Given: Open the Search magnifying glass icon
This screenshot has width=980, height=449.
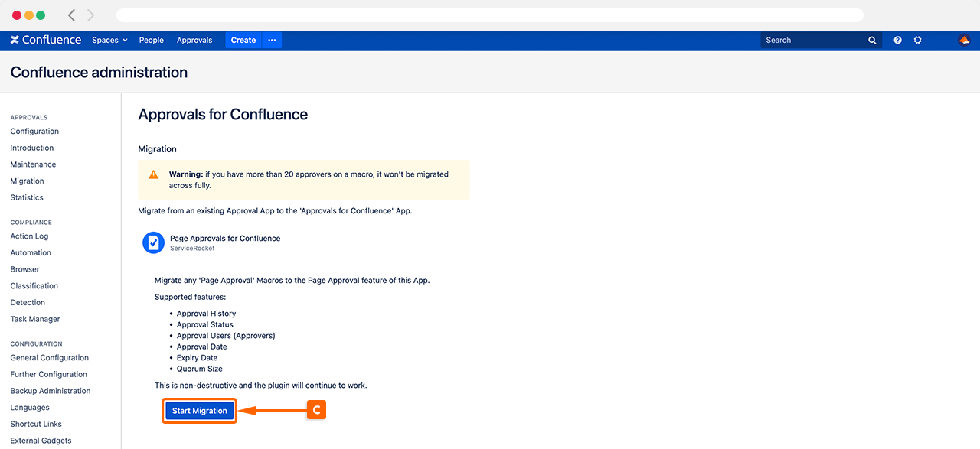Looking at the screenshot, I should pos(872,39).
